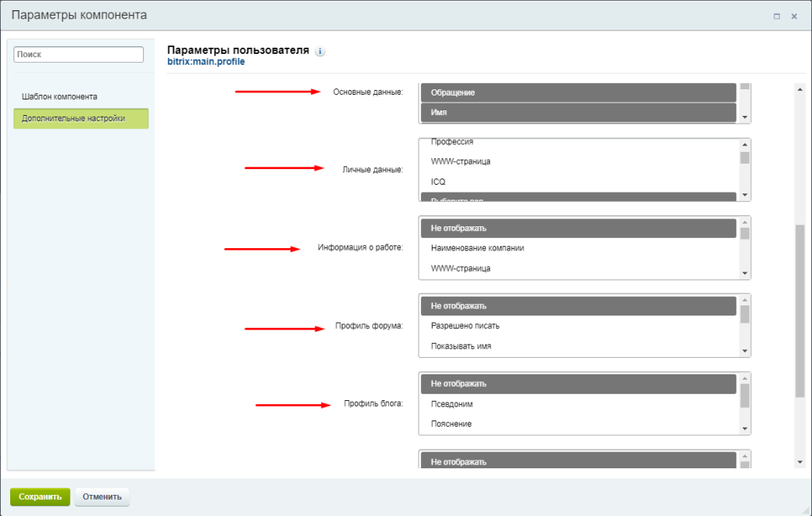Click the Отменить button
Image resolution: width=812 pixels, height=516 pixels.
(102, 496)
